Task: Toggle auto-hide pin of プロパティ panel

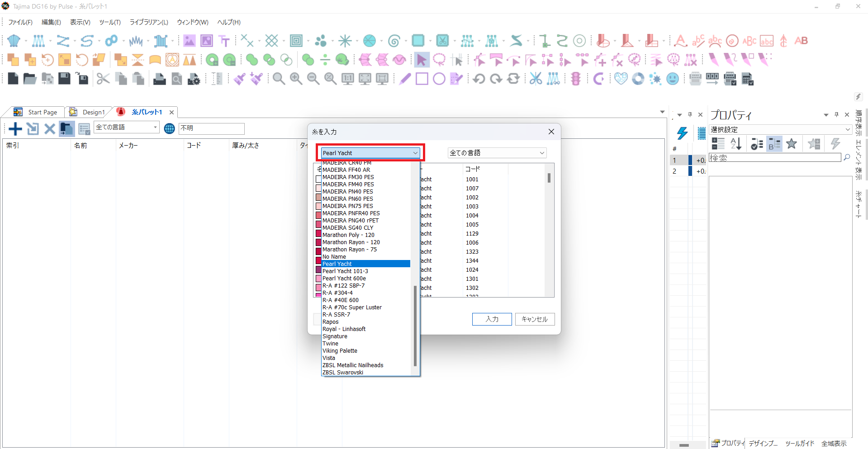Action: (x=837, y=114)
